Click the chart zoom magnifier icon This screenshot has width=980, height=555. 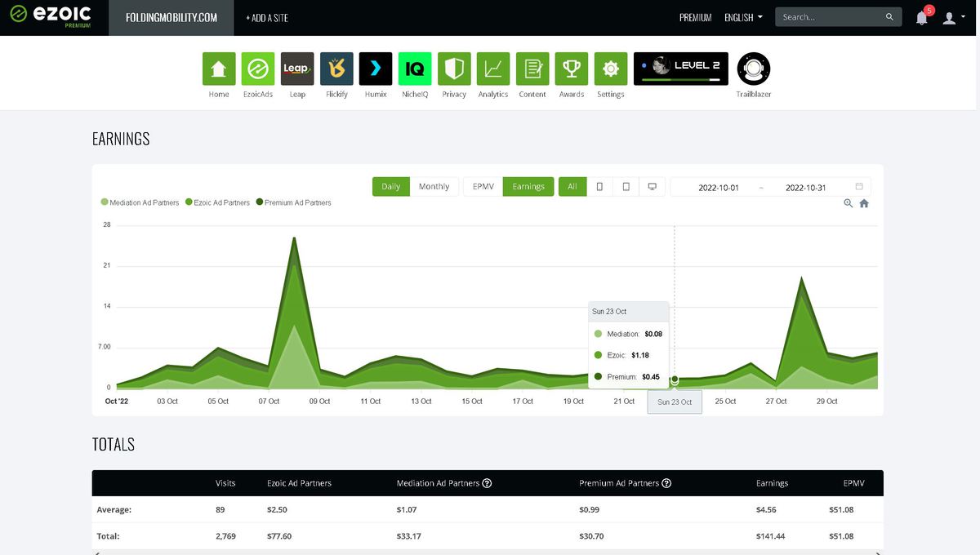(x=849, y=203)
